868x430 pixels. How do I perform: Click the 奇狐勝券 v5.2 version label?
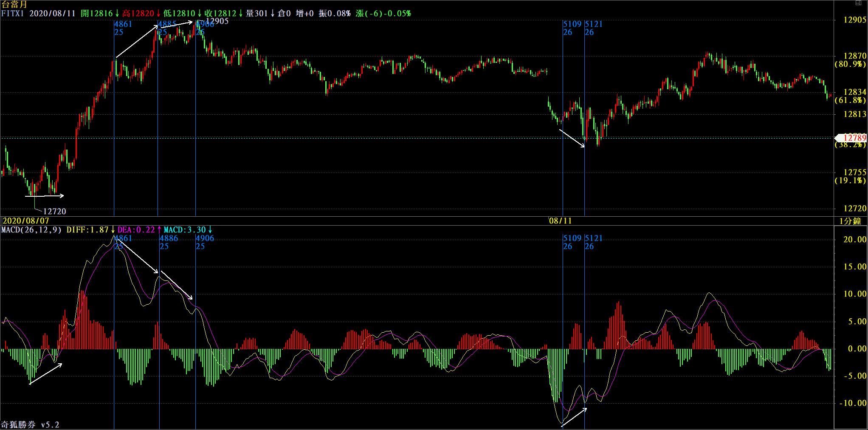point(30,424)
